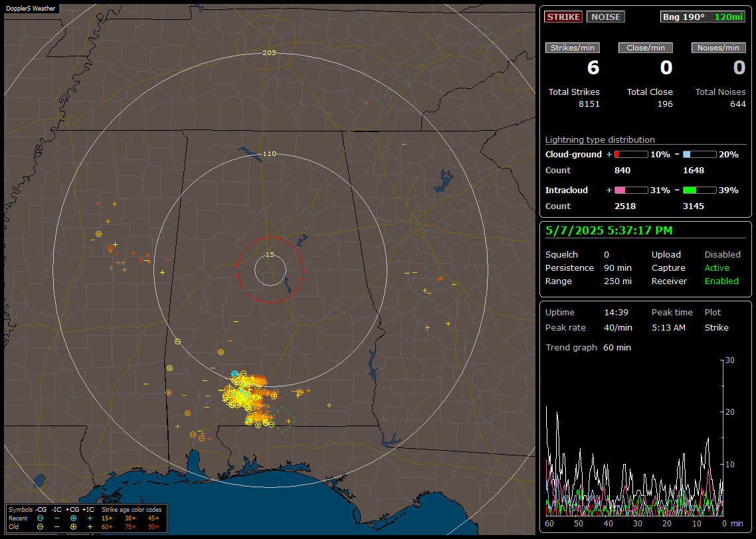Click the Squelch value 0

(607, 255)
